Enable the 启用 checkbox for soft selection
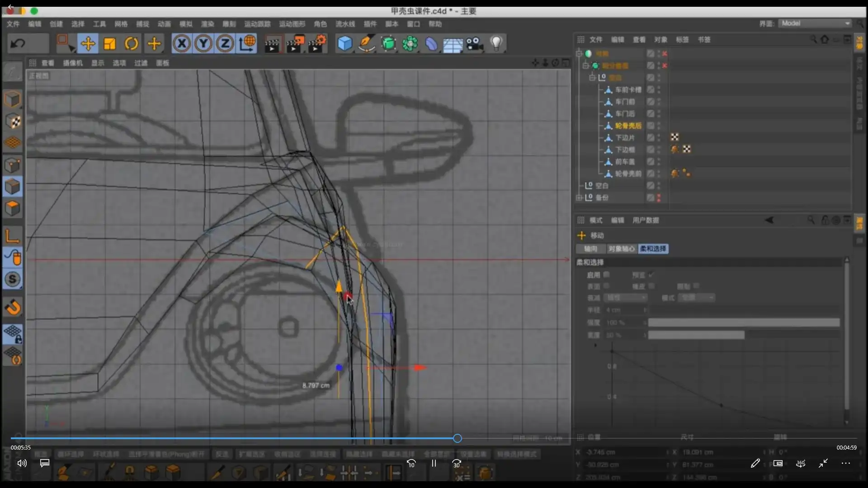868x488 pixels. 606,274
